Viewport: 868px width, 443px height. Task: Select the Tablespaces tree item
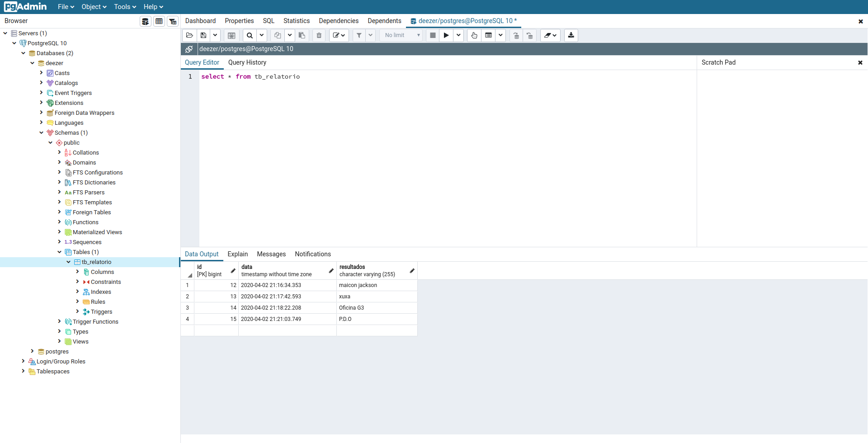point(53,371)
